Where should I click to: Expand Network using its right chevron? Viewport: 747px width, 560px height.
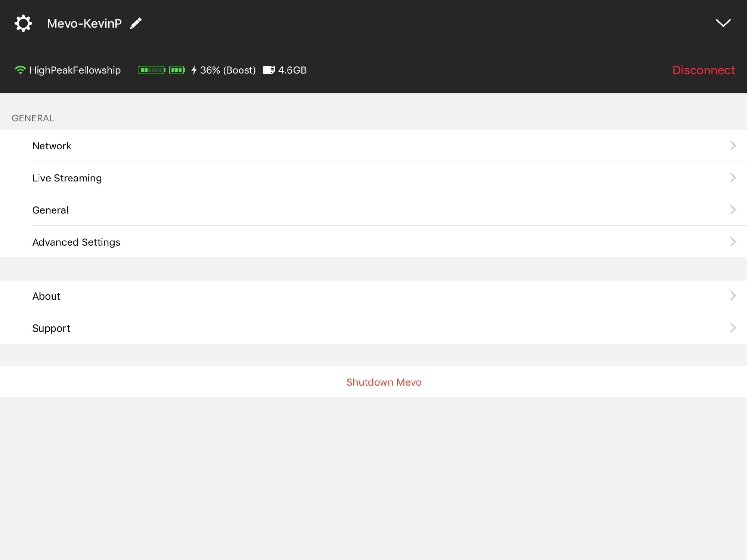(x=733, y=146)
